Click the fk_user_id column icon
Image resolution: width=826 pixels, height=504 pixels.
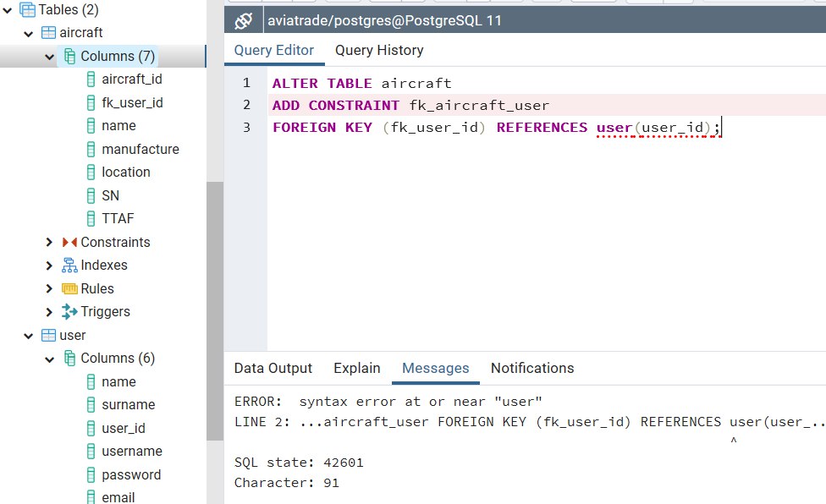point(91,102)
